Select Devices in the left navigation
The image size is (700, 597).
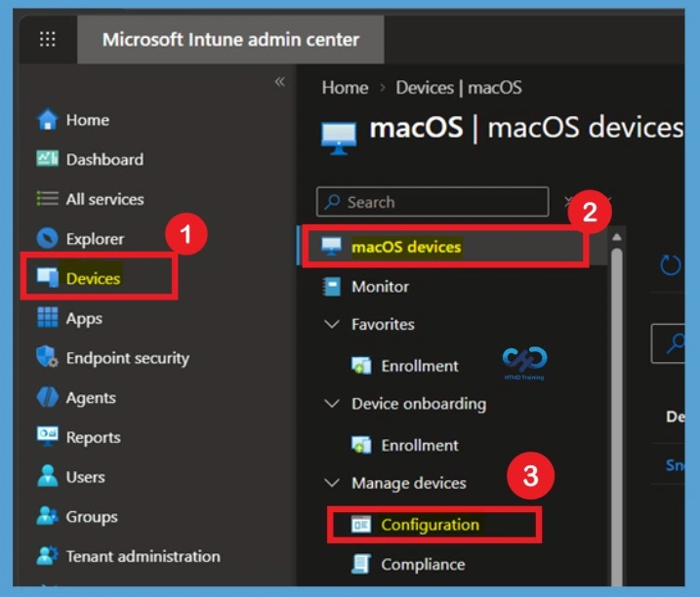pos(93,278)
